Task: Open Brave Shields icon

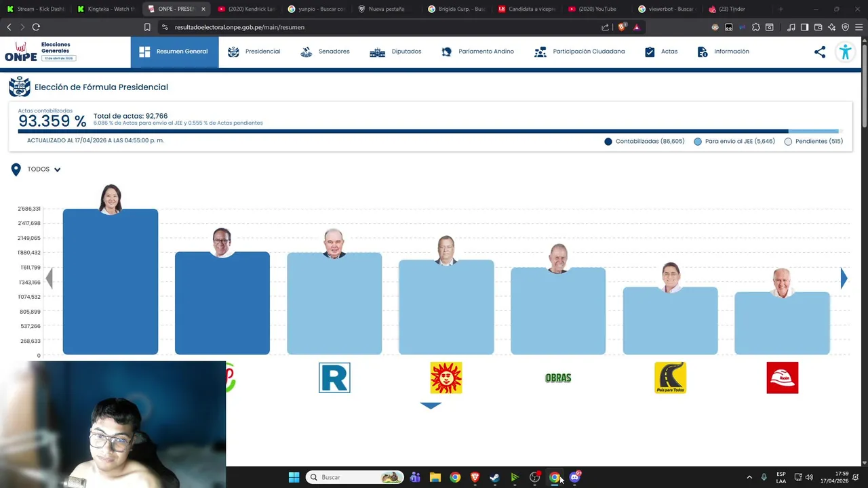Action: (622, 27)
